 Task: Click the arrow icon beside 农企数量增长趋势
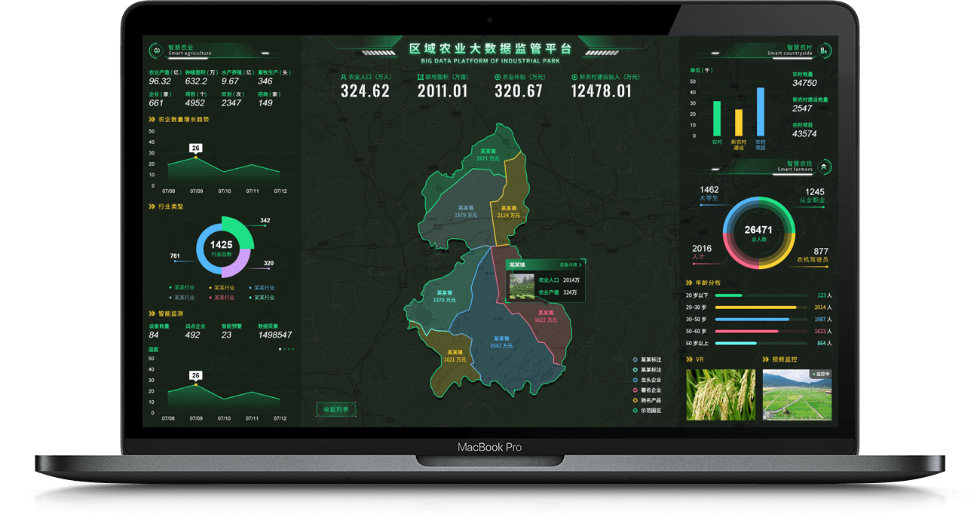tap(152, 119)
